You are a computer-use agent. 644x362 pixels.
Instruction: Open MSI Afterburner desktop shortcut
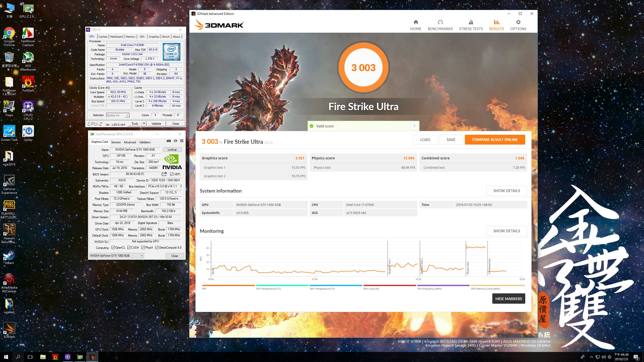click(x=28, y=61)
